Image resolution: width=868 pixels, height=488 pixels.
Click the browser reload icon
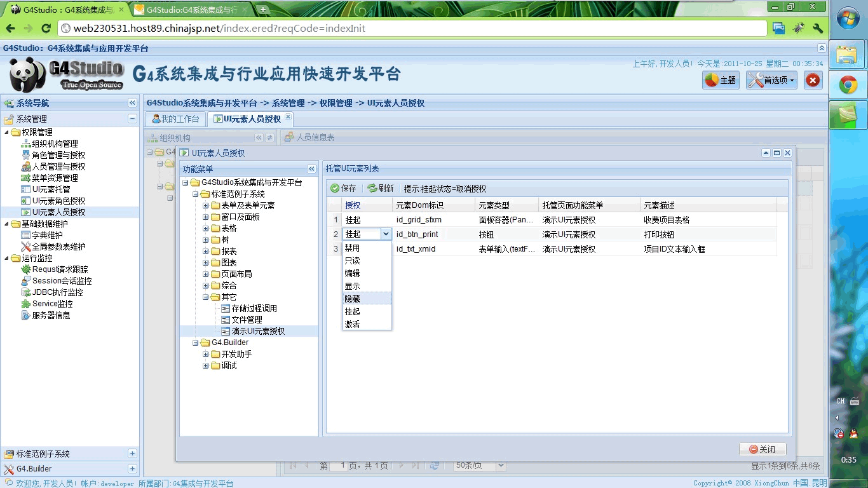coord(46,29)
